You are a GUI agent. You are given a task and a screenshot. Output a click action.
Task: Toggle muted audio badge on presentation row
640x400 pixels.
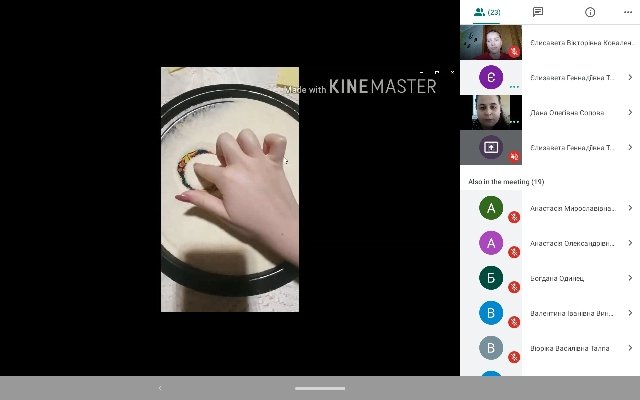point(514,156)
